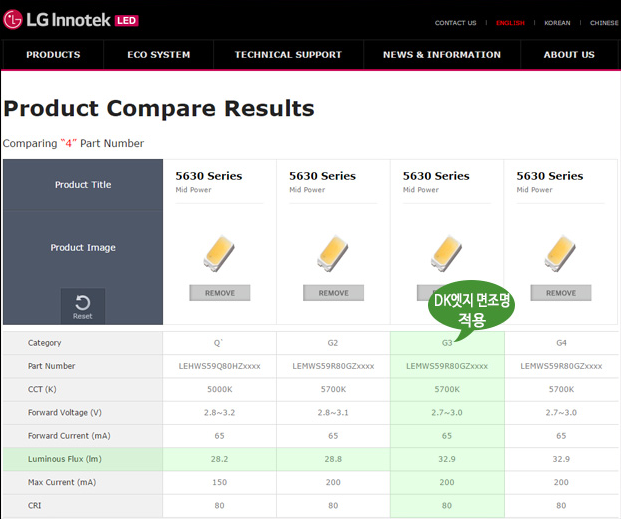Click the Luminous Flux (lm) row label
This screenshot has height=519, width=621.
tap(65, 459)
